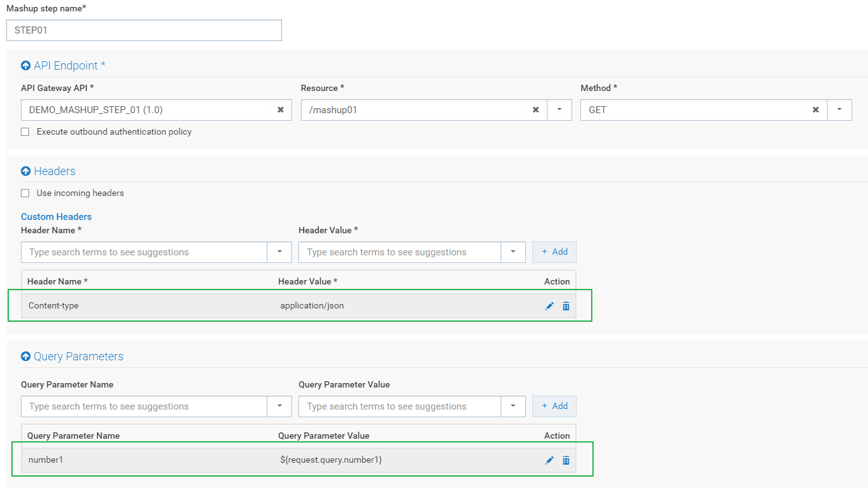Screen dimensions: 868x488
Task: Enable Execute outbound authentication policy
Action: (x=25, y=132)
